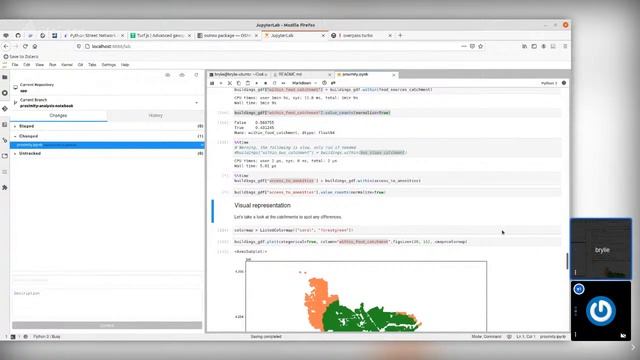Click the Git push icon
640x360 pixels.
[x=182, y=75]
